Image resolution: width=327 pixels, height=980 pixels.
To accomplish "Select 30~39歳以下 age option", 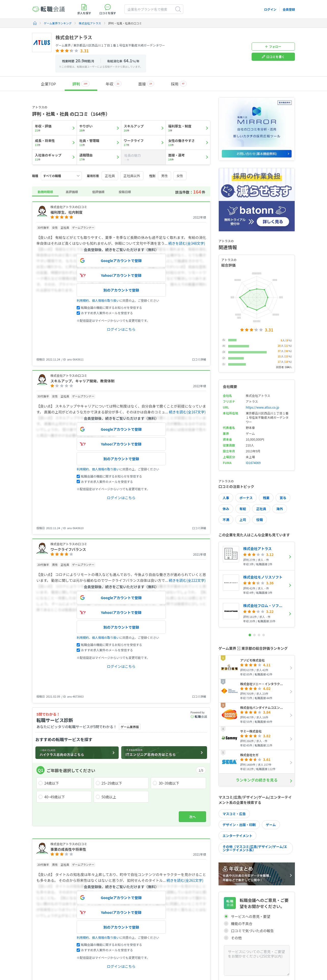I will (x=178, y=783).
